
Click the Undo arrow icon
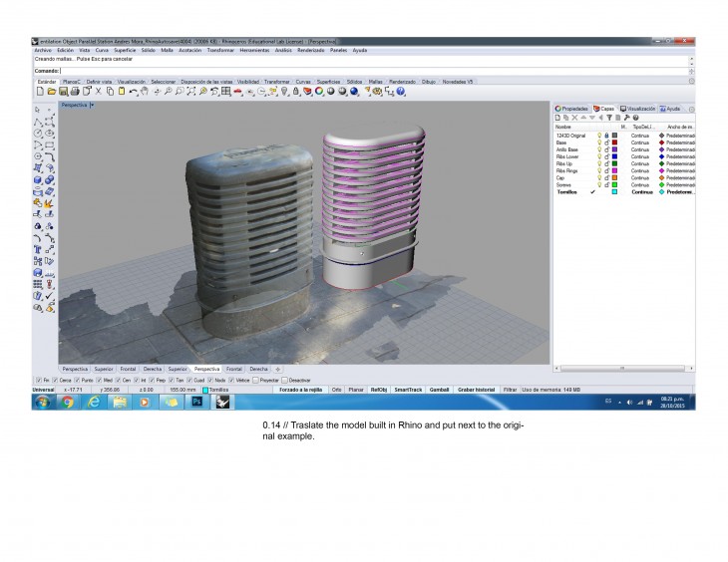133,92
